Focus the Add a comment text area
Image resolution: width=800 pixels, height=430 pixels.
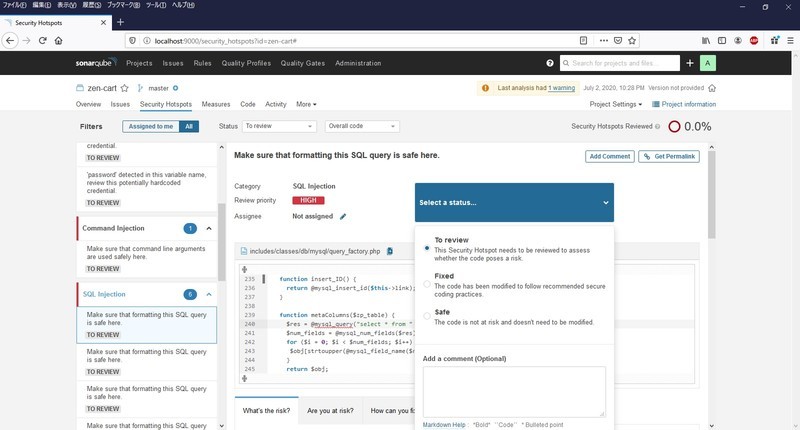[x=514, y=392]
